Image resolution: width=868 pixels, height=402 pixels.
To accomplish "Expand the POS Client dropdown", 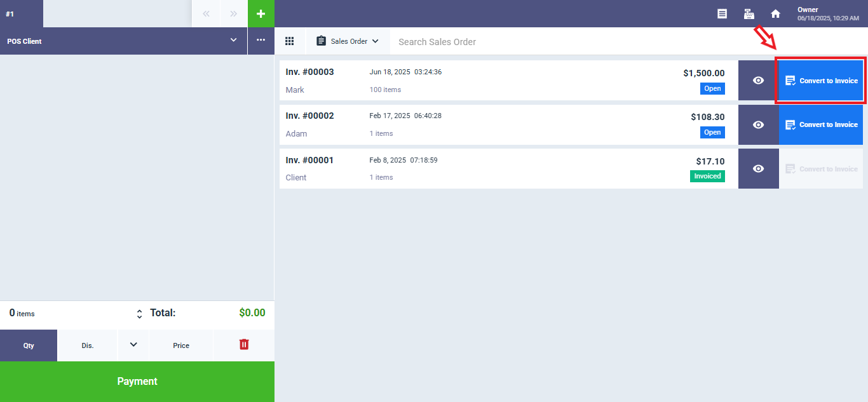I will (233, 41).
